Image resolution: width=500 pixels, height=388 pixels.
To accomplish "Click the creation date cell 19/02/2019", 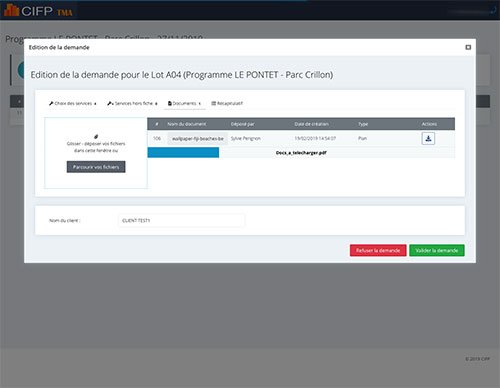I will (315, 138).
